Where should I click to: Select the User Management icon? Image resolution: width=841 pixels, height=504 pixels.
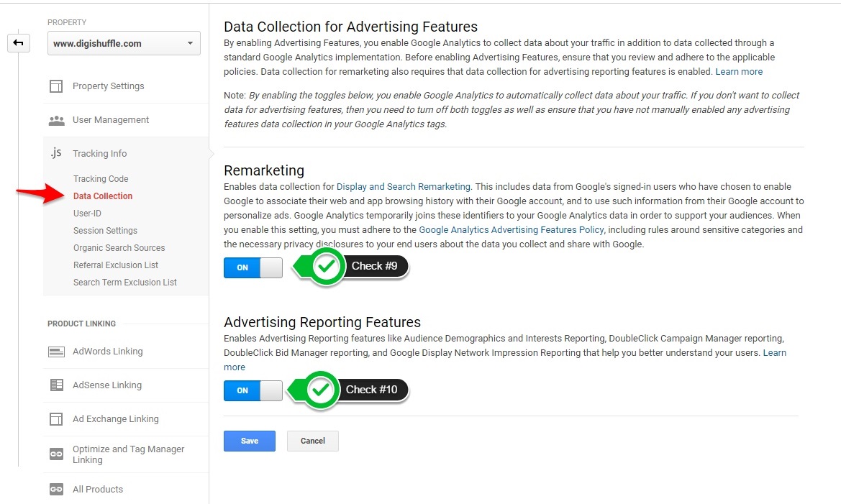57,119
